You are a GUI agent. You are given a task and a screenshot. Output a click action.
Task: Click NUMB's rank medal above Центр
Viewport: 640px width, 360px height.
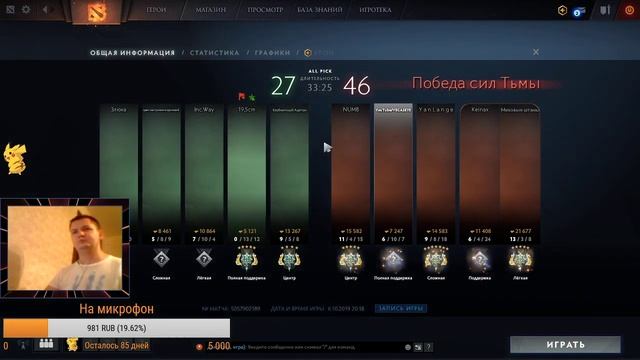click(x=351, y=258)
